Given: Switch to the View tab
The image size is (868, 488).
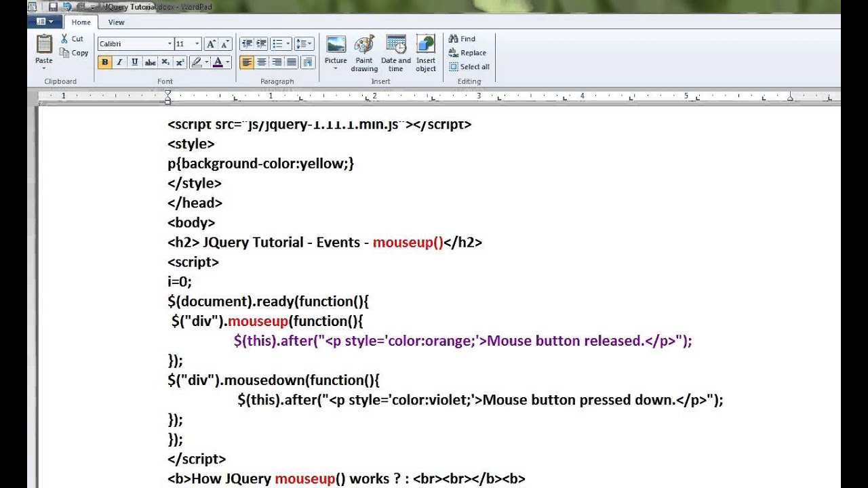Looking at the screenshot, I should [116, 22].
